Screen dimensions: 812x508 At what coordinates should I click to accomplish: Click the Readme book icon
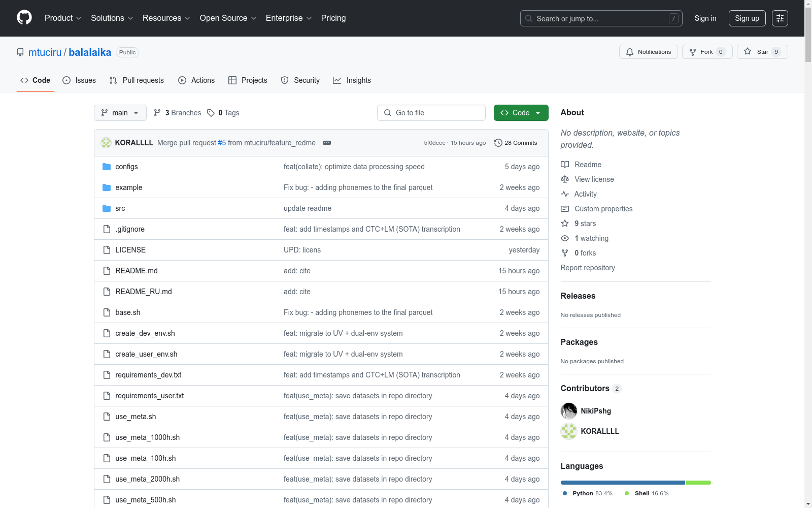(565, 165)
